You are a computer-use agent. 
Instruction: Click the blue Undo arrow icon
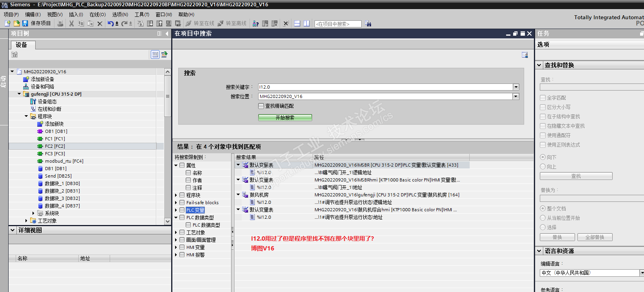(x=110, y=24)
